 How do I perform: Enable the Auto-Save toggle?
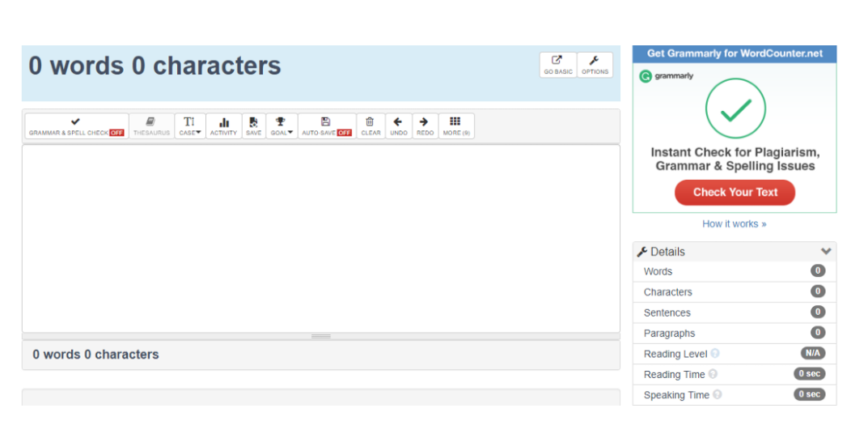click(x=326, y=126)
